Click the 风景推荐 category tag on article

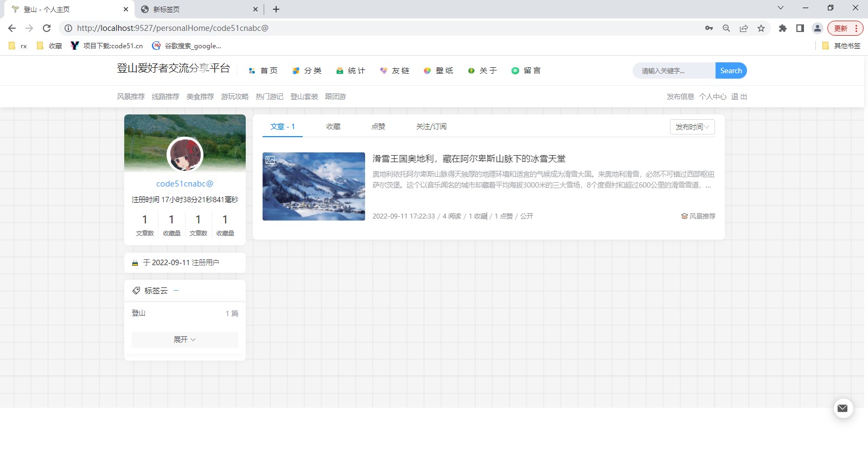coord(698,216)
